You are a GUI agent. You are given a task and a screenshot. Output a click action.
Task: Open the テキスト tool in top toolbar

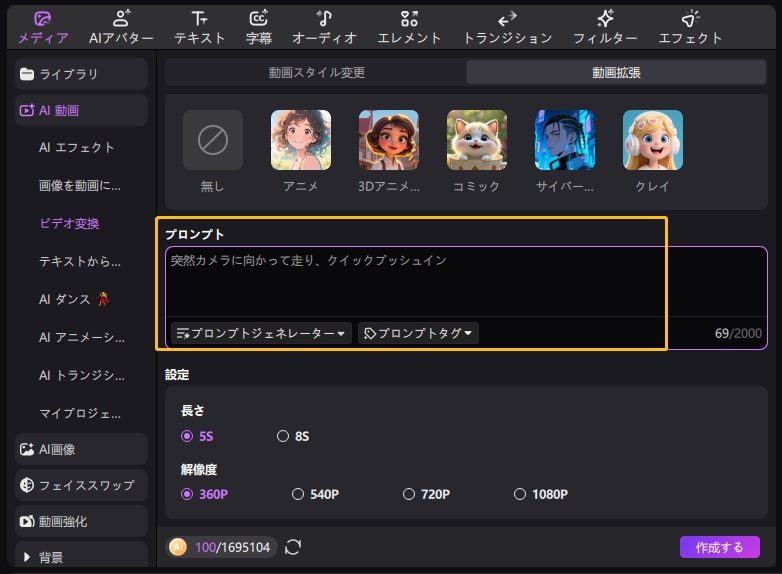point(199,27)
